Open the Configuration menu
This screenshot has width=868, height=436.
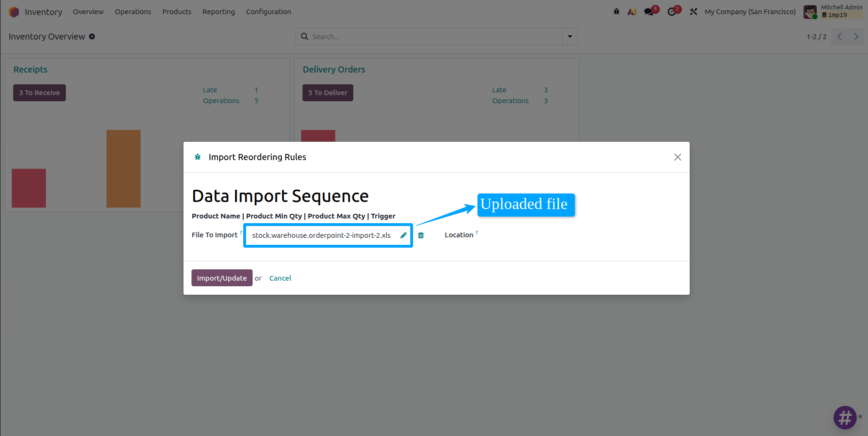point(269,12)
